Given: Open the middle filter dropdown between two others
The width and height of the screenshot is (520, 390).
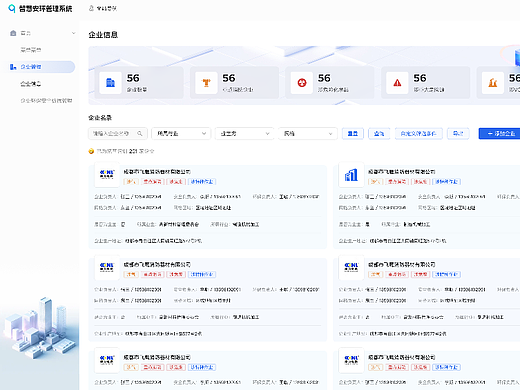Looking at the screenshot, I should click(244, 133).
